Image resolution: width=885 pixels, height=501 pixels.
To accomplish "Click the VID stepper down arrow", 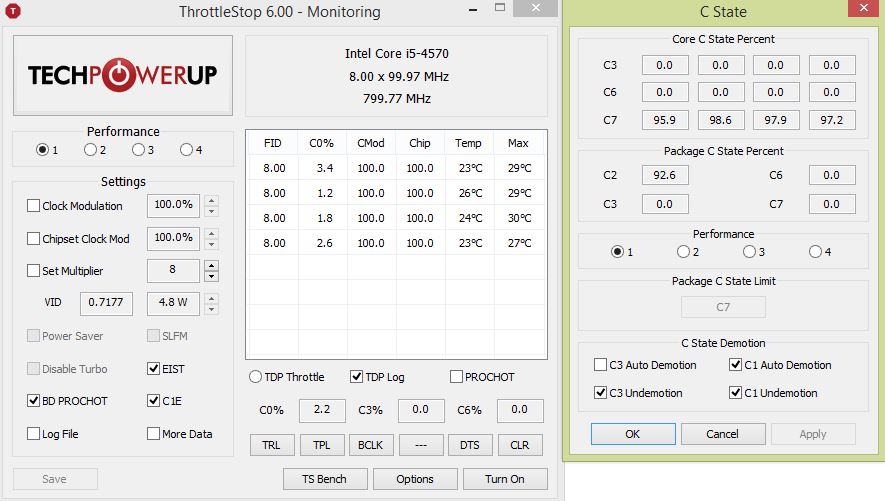I will click(x=211, y=309).
